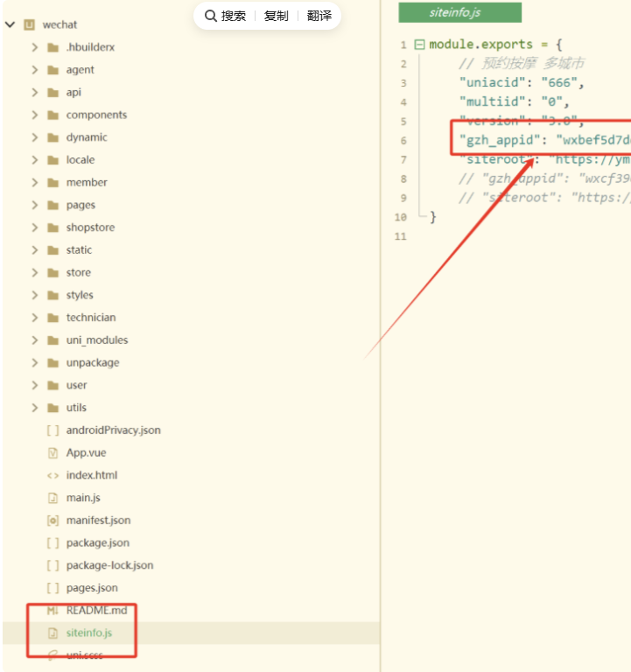Image resolution: width=631 pixels, height=672 pixels.
Task: Click the components folder icon
Action: coord(53,115)
